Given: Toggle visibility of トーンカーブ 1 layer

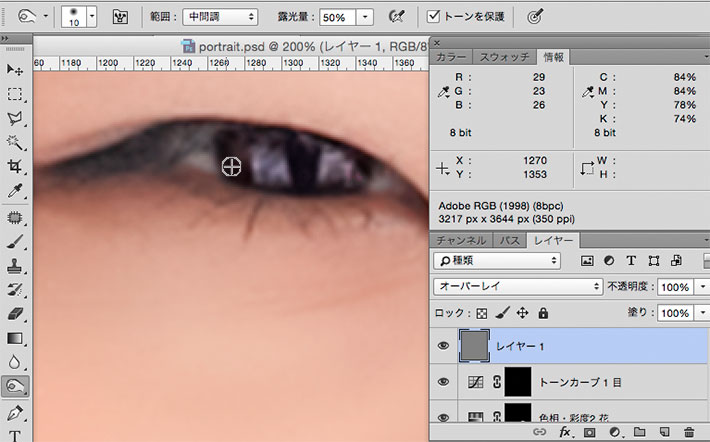Looking at the screenshot, I should 445,382.
